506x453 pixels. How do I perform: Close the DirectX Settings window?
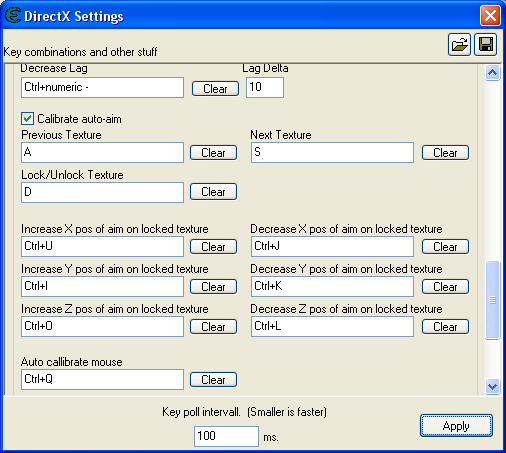tap(490, 15)
